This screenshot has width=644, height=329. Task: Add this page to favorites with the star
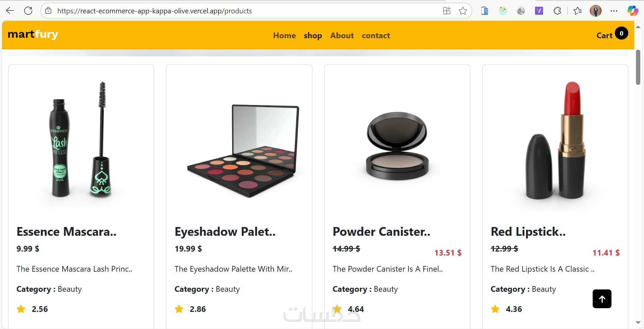click(463, 11)
